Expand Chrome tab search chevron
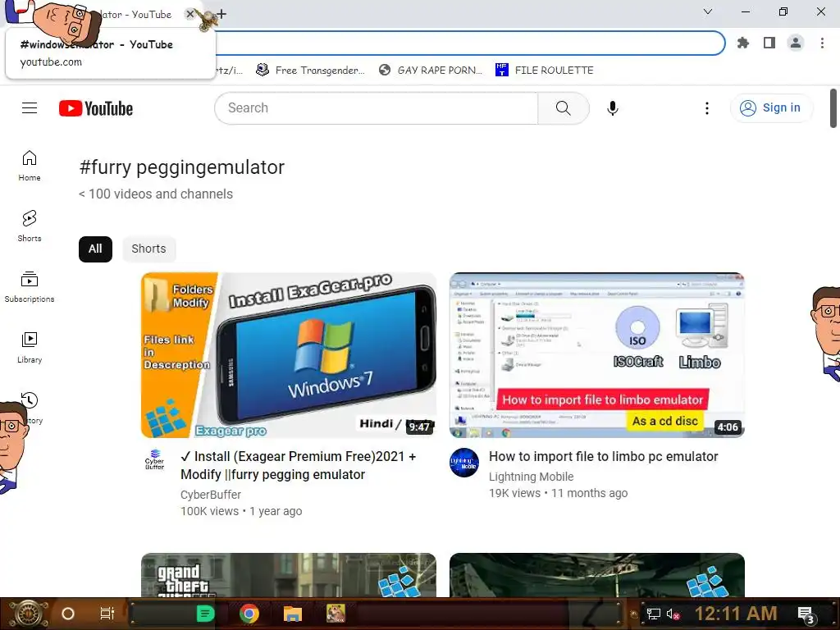This screenshot has width=840, height=630. coord(708,11)
